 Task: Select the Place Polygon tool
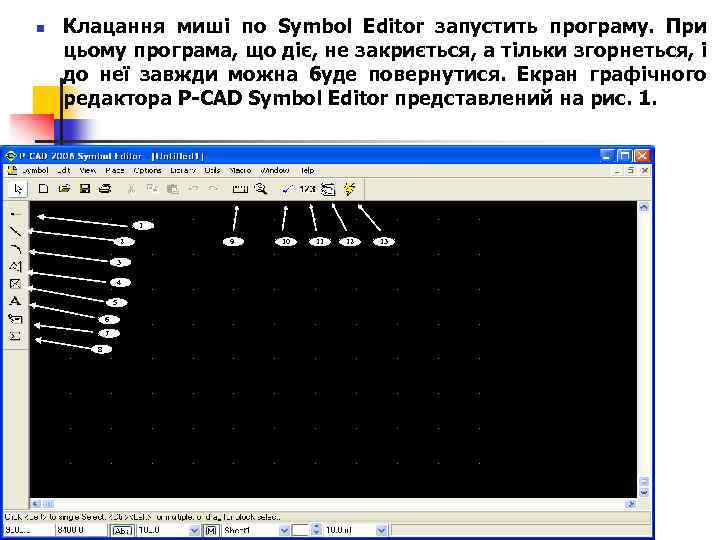pyautogui.click(x=16, y=266)
